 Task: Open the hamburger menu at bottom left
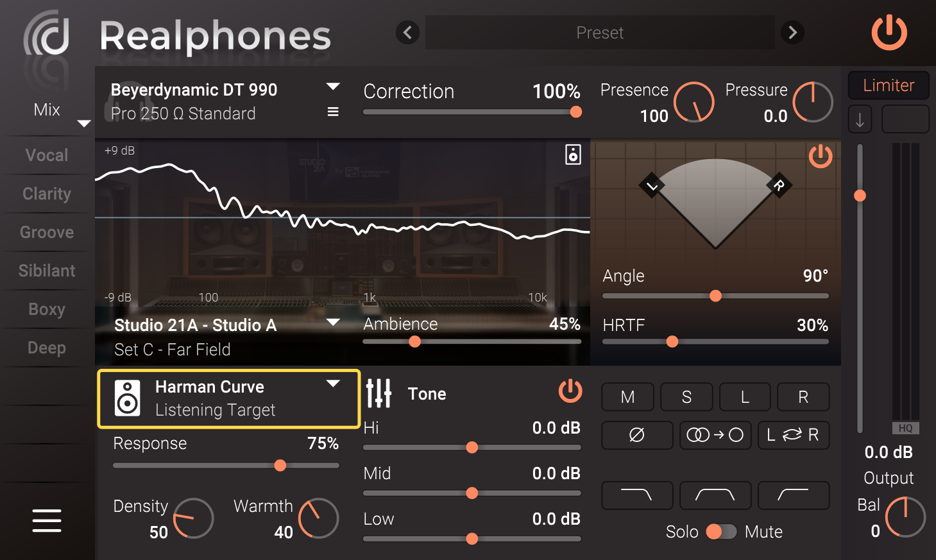coord(46,521)
